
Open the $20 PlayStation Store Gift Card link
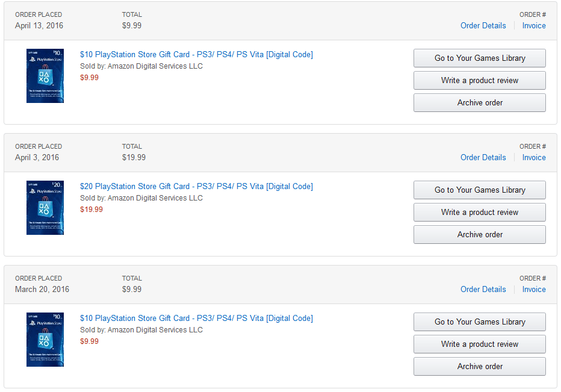(196, 187)
